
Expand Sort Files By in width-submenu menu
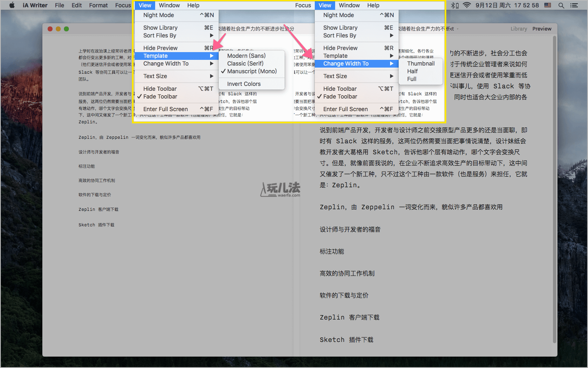point(356,35)
